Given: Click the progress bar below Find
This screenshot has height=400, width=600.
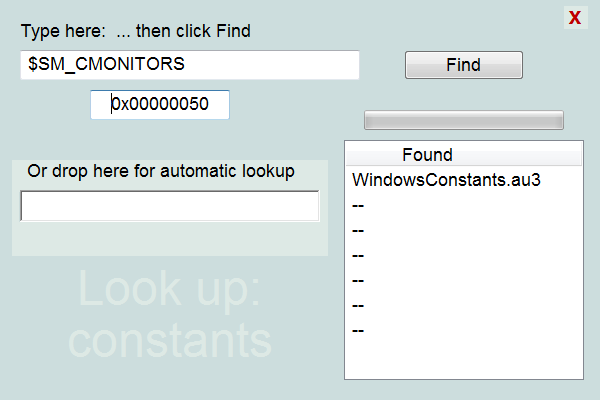Looking at the screenshot, I should click(x=464, y=120).
